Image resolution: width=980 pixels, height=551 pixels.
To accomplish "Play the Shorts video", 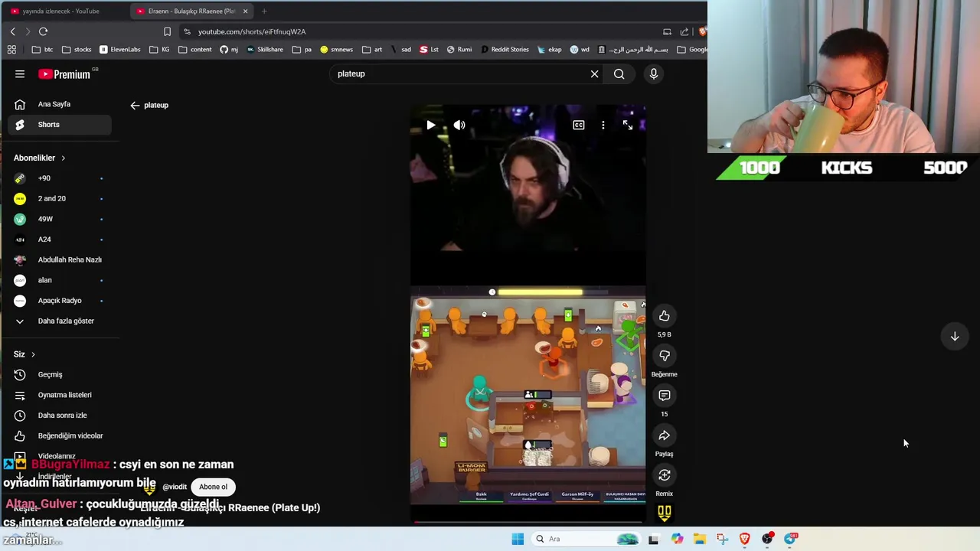I will (430, 125).
